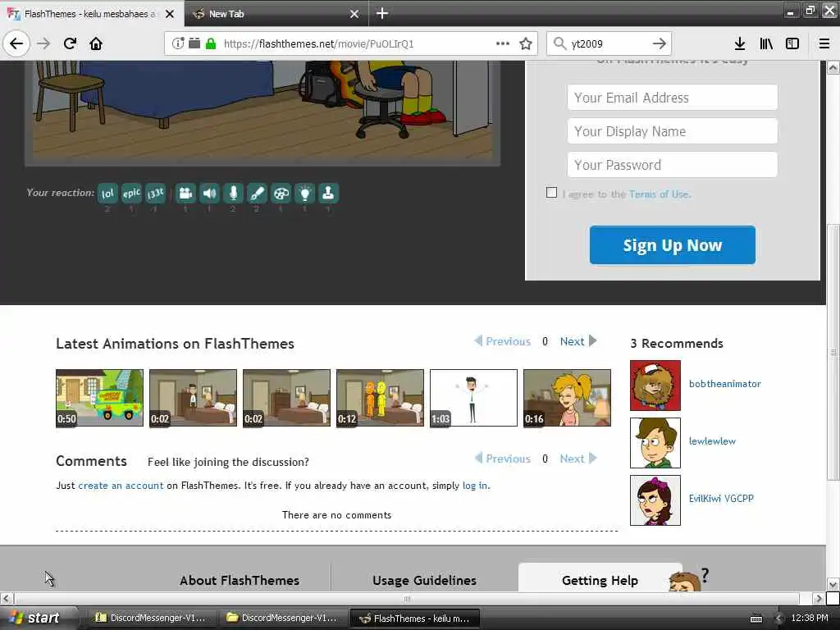Select the FlashThemes browser tab
This screenshot has width=840, height=630.
[x=91, y=14]
